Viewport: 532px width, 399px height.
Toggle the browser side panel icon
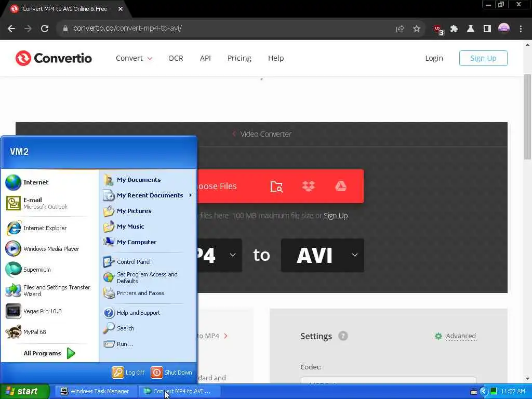pyautogui.click(x=487, y=29)
